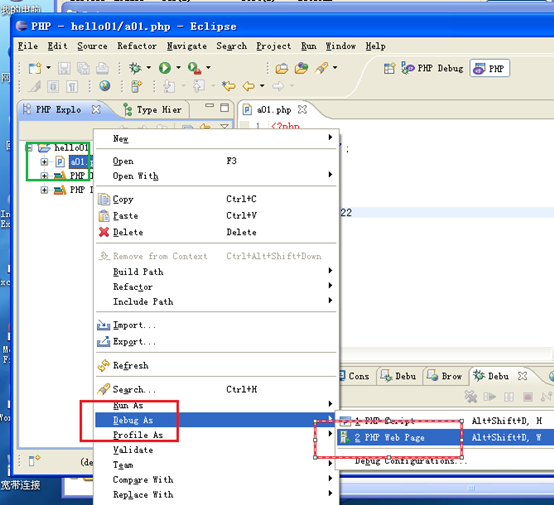Click the Search flashlight toolbar icon
The width and height of the screenshot is (554, 505).
click(322, 68)
